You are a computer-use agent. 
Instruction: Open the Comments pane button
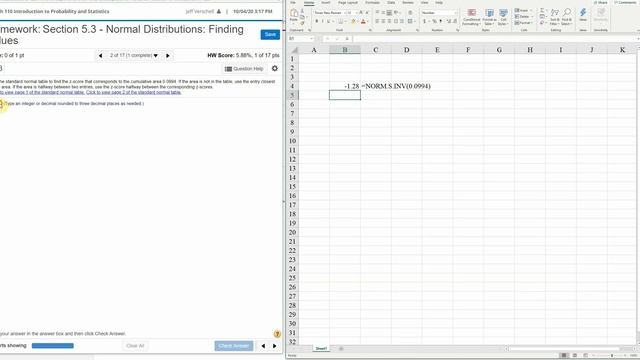[626, 3]
